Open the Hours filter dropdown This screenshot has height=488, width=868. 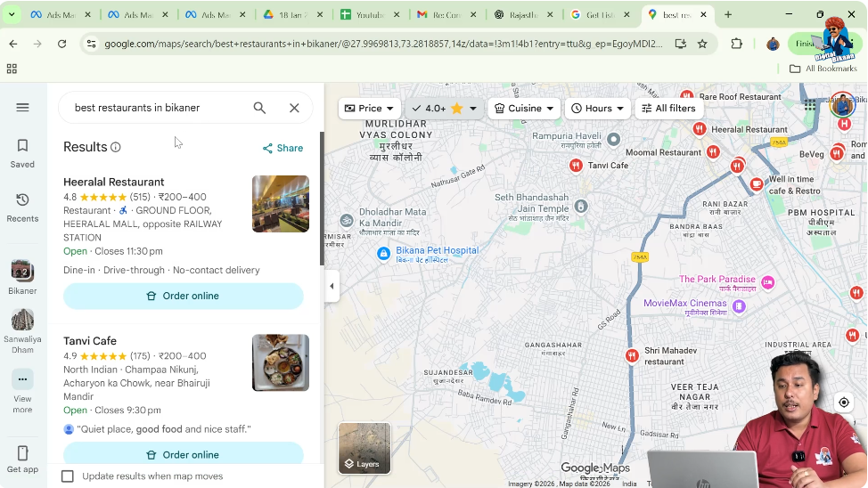tap(597, 109)
